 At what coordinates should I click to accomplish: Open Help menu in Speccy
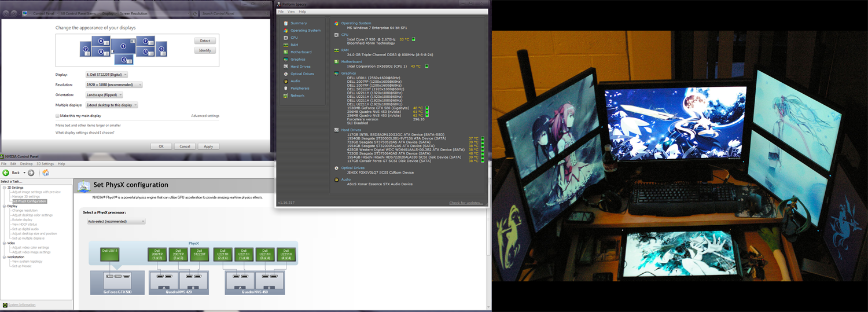click(302, 12)
